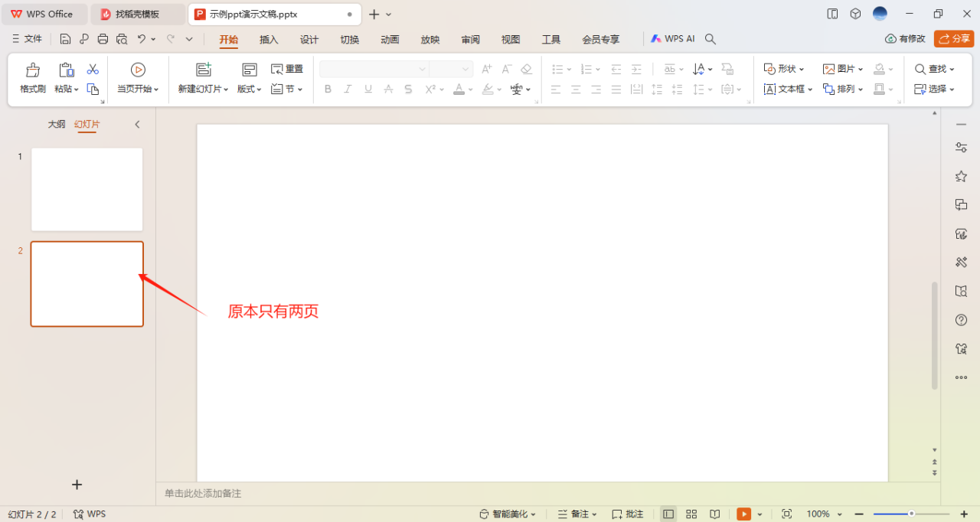Open 查找 (Find) in the ribbon
The height and width of the screenshot is (522, 980).
tap(933, 68)
